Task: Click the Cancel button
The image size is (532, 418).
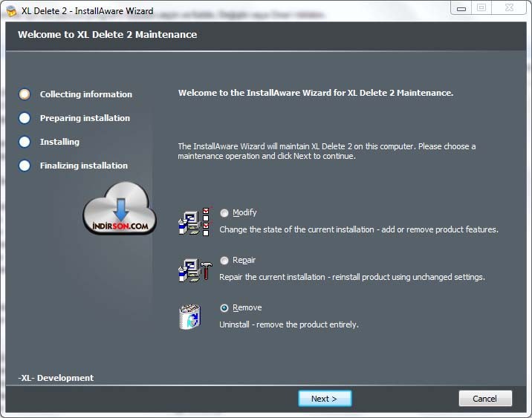Action: [485, 399]
